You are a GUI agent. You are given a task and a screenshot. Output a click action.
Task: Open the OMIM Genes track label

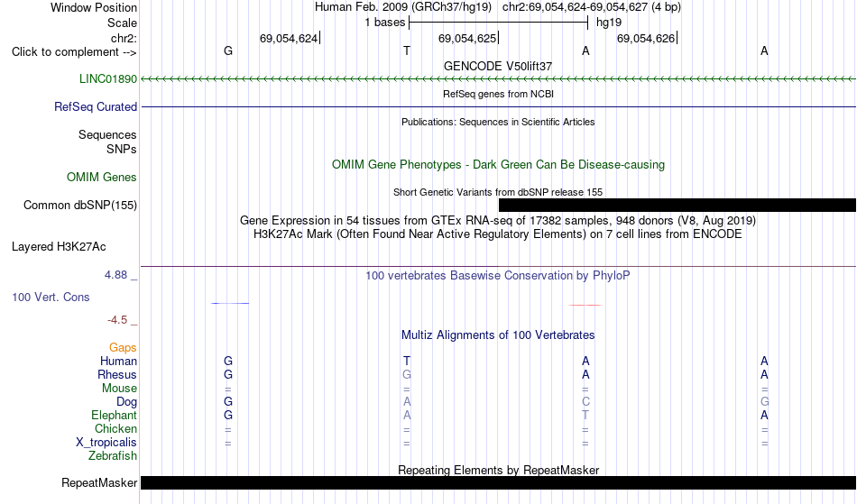coord(101,177)
